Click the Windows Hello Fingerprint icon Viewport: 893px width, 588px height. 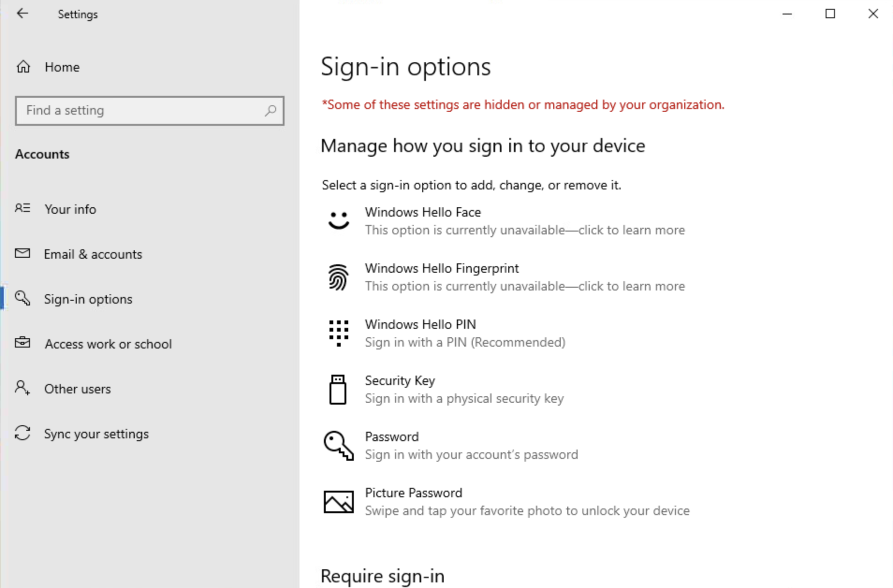[338, 277]
